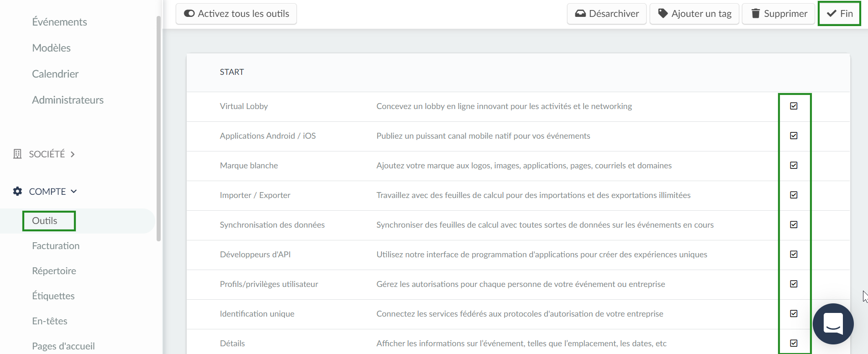Image resolution: width=868 pixels, height=354 pixels.
Task: Open Événements in the sidebar
Action: click(59, 22)
